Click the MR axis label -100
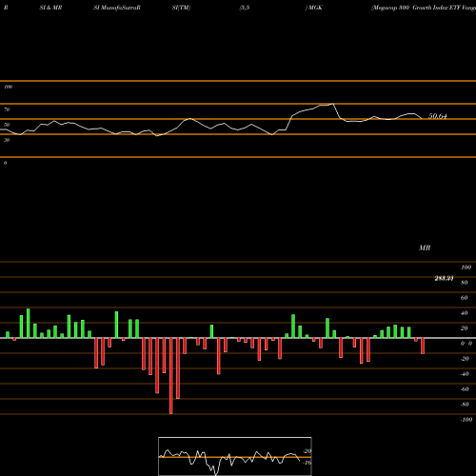This screenshot has width=476, height=476. click(466, 420)
